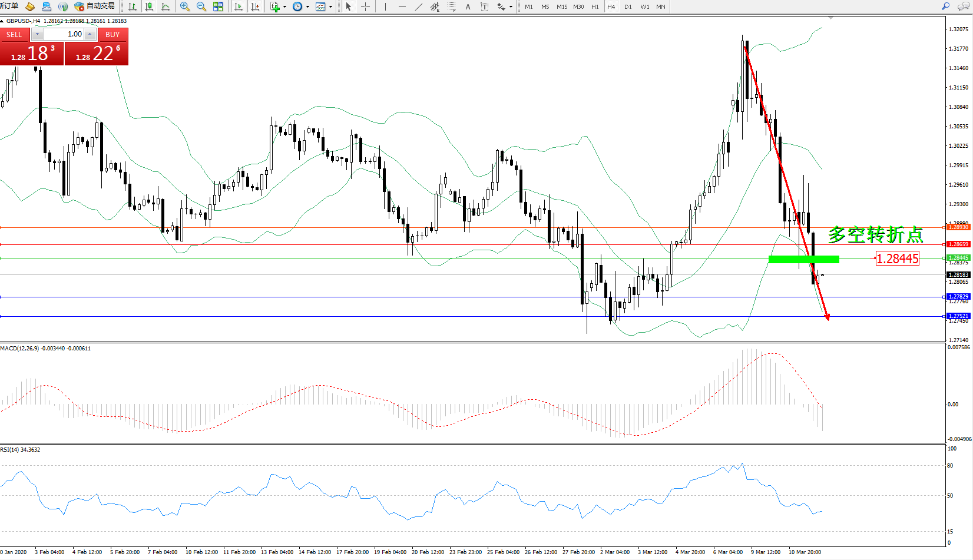Pick the text label tool
The width and height of the screenshot is (973, 560).
click(484, 6)
